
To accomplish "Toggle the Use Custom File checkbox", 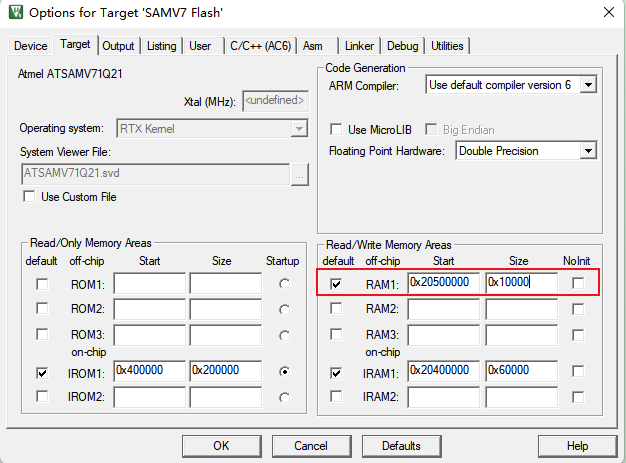I will pos(29,197).
